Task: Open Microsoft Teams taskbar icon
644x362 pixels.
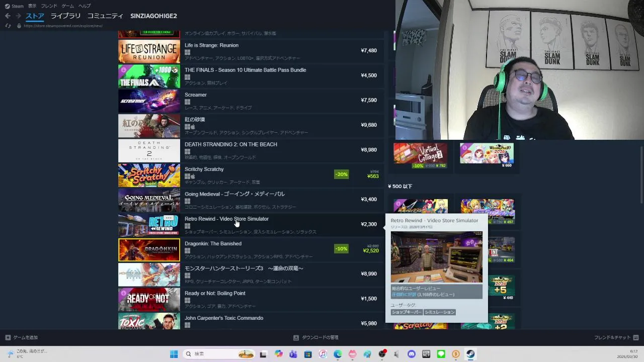Action: pyautogui.click(x=293, y=354)
